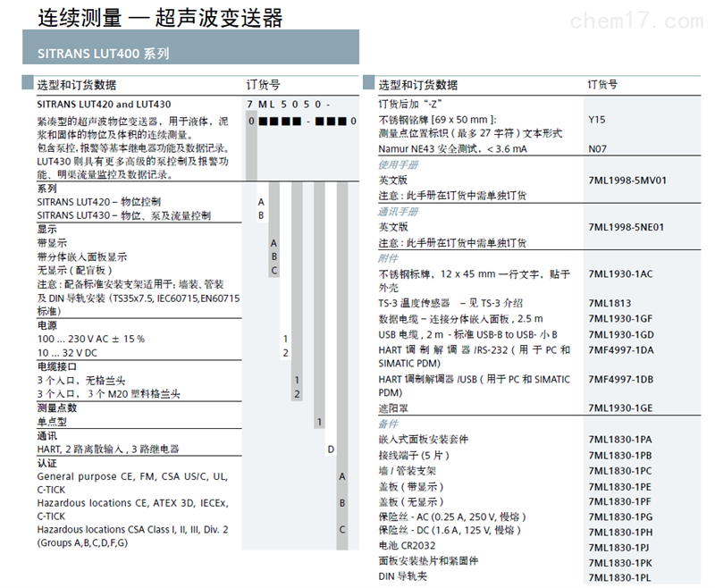Click the 无显示 ( 配盲板 ) row
Screen dimensions: 715x588
(74, 271)
